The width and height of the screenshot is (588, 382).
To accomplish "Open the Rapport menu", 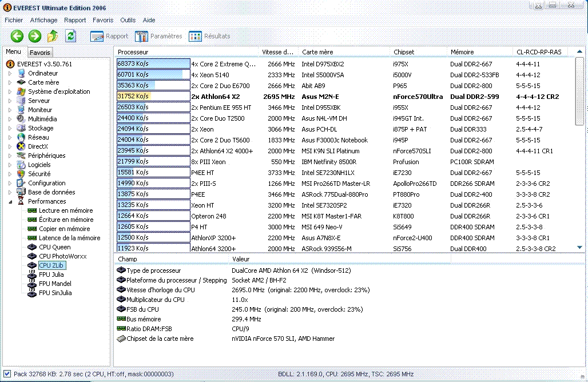I will (74, 20).
